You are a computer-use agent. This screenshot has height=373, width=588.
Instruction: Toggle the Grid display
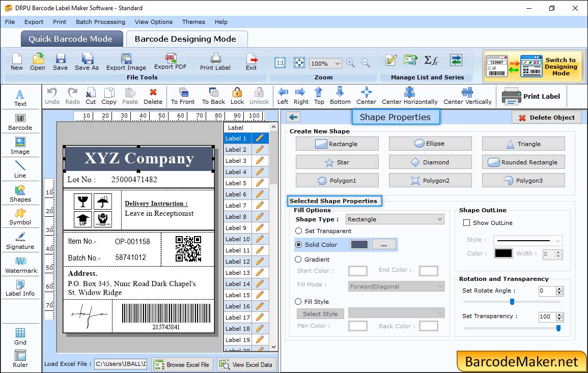(20, 337)
